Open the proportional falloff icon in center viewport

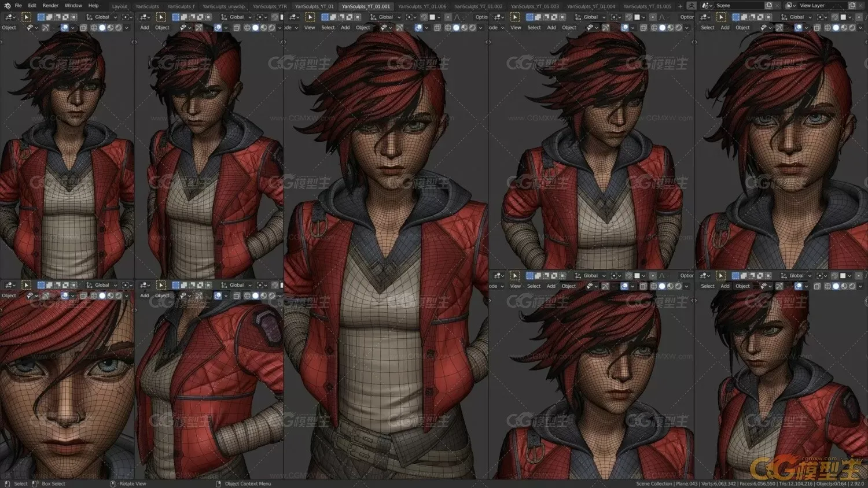[x=457, y=17]
